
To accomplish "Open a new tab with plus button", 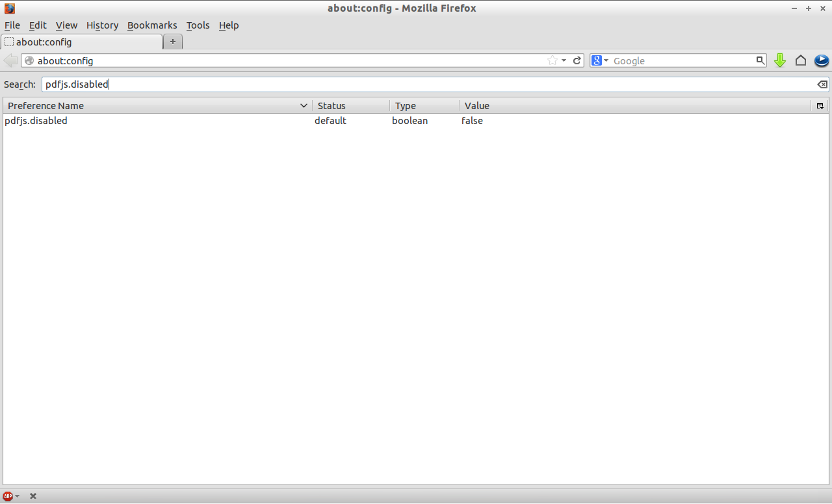I will [x=173, y=42].
